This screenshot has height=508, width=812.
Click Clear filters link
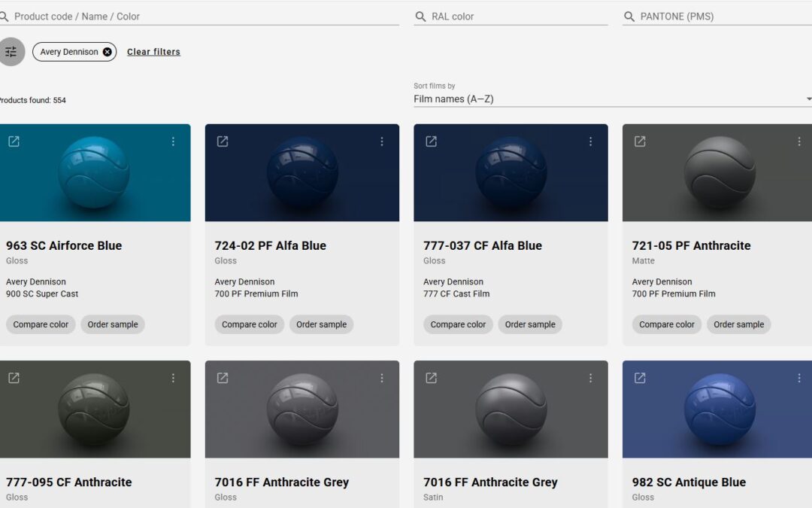[x=153, y=52]
